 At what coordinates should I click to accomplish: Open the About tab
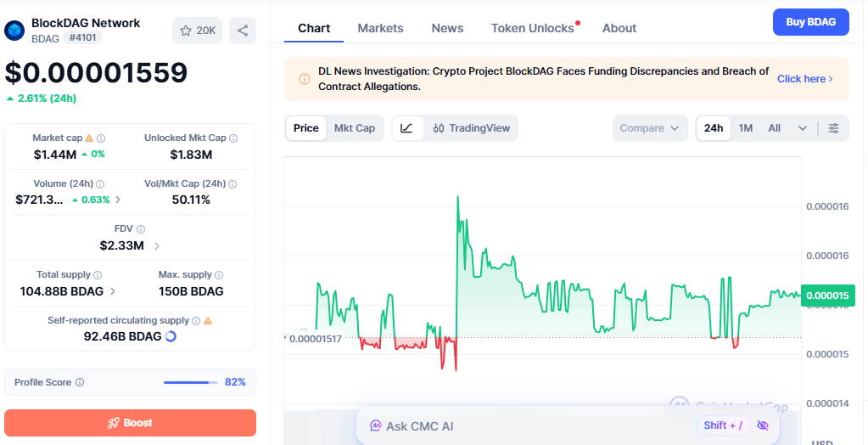(619, 28)
